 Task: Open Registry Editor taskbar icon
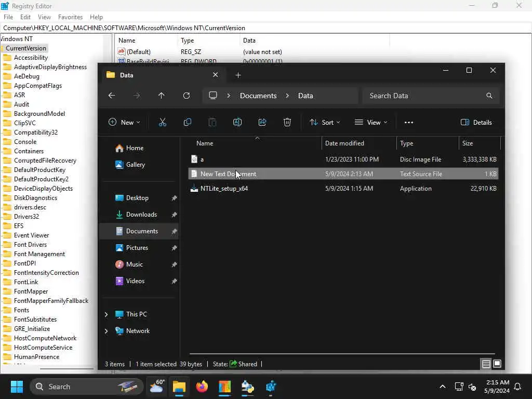coord(271,387)
